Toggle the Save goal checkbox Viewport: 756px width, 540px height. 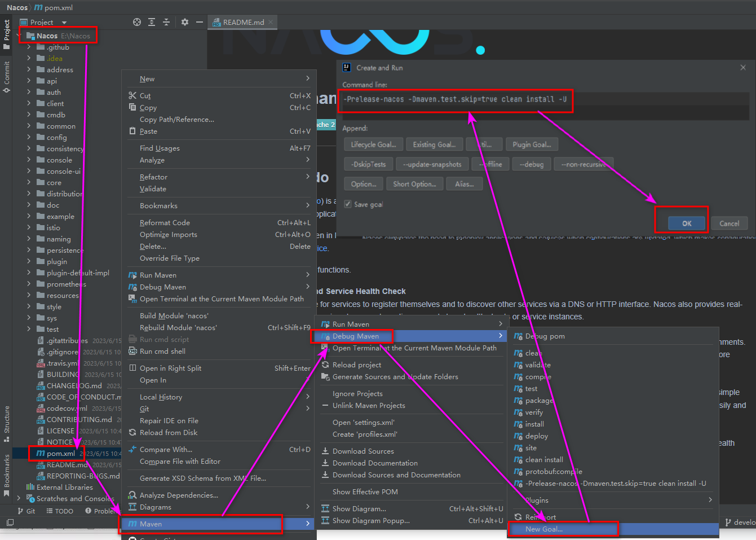tap(348, 204)
